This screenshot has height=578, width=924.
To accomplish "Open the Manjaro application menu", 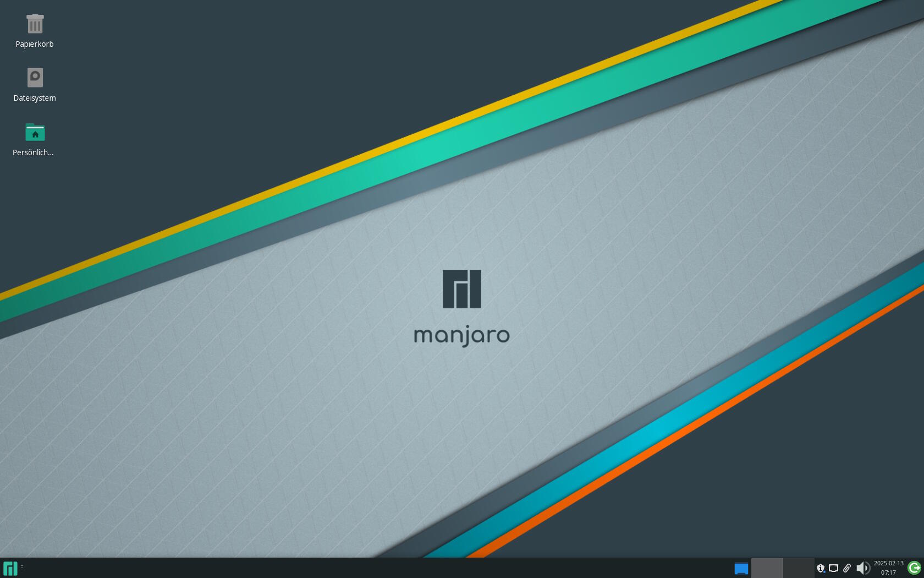I will coord(10,568).
